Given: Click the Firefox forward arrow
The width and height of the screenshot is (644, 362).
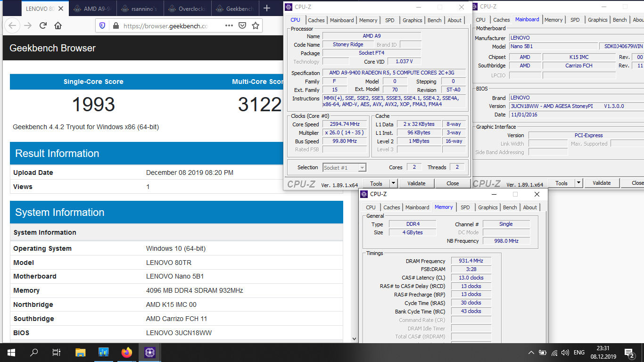Looking at the screenshot, I should 28,25.
